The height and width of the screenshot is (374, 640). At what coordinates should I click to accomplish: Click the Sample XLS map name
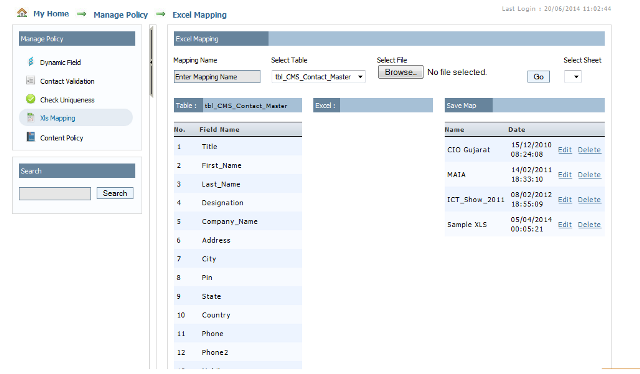tap(467, 225)
